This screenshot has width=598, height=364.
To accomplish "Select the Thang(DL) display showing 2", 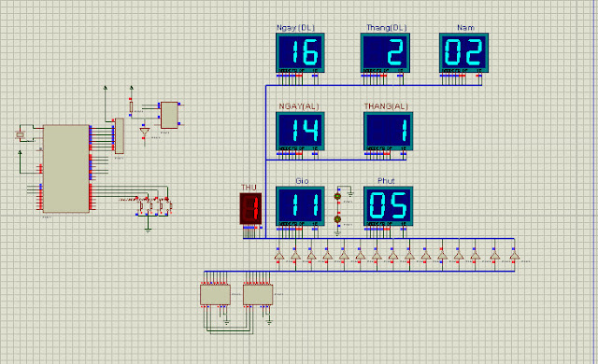I will pos(385,52).
